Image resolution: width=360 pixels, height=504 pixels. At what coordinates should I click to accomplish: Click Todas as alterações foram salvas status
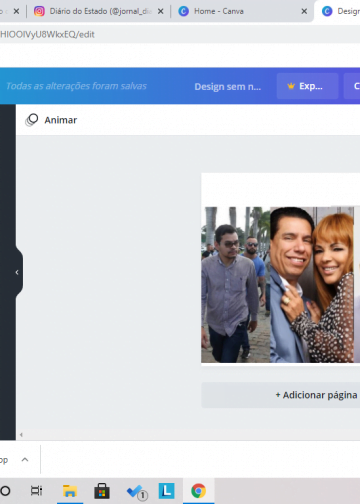76,86
